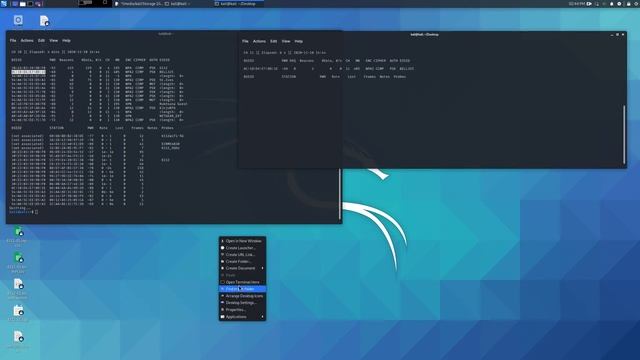Click the clock in the top panel

[x=577, y=4]
